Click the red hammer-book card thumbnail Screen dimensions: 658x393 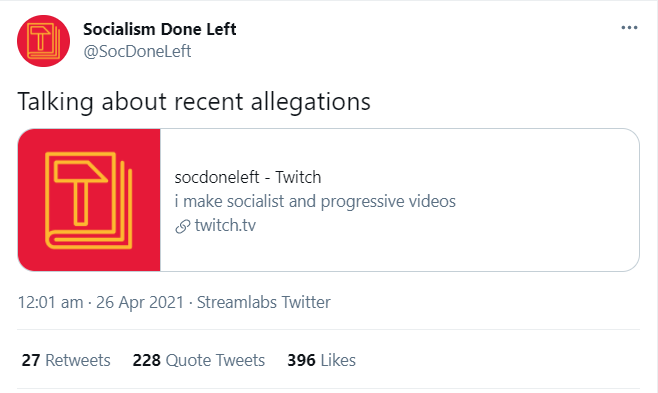tap(89, 200)
